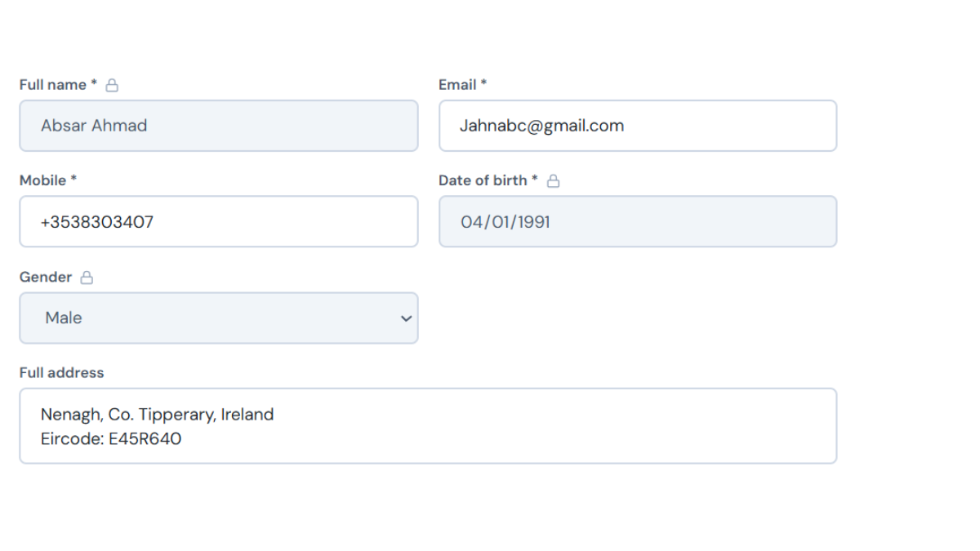The image size is (980, 551).
Task: Click the 'Gender' label text
Action: point(46,278)
